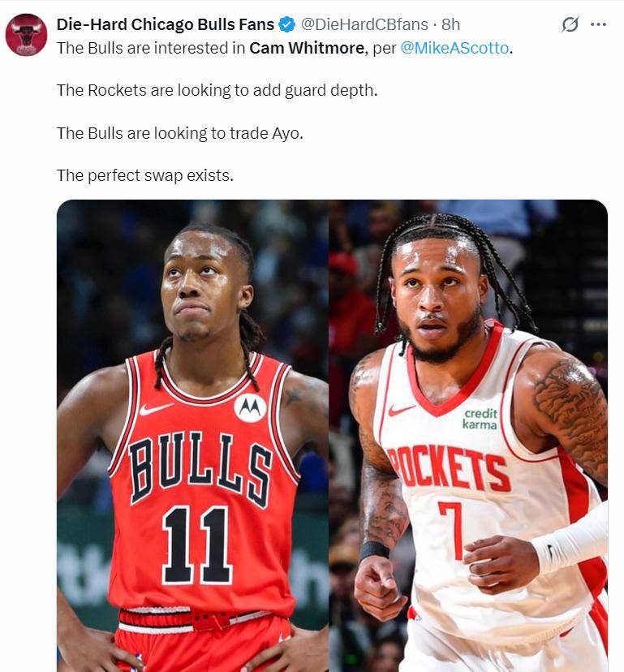Click the line about Rockets adding guard depth

(217, 90)
